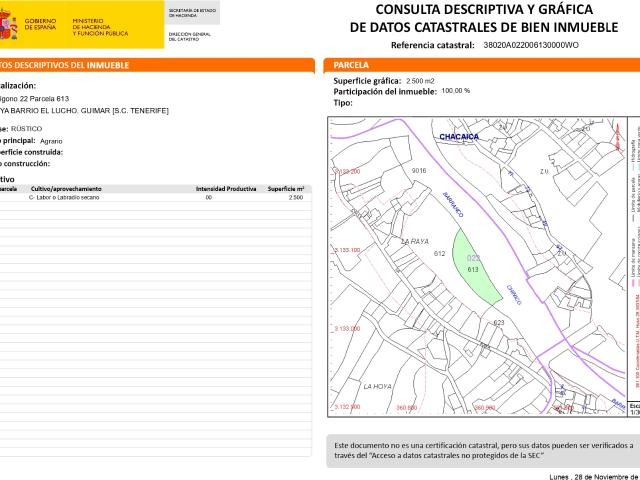Click parcel 623 on the cadastral map
This screenshot has width=640, height=480.
tap(498, 323)
